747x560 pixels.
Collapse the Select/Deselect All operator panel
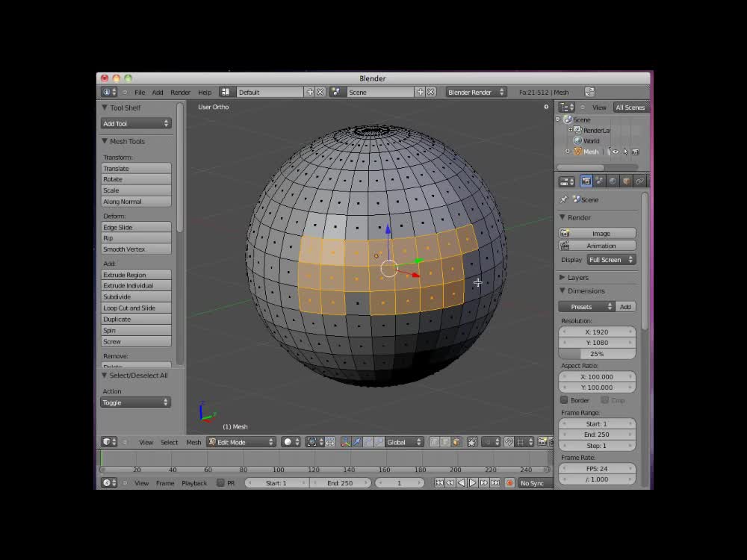(105, 376)
